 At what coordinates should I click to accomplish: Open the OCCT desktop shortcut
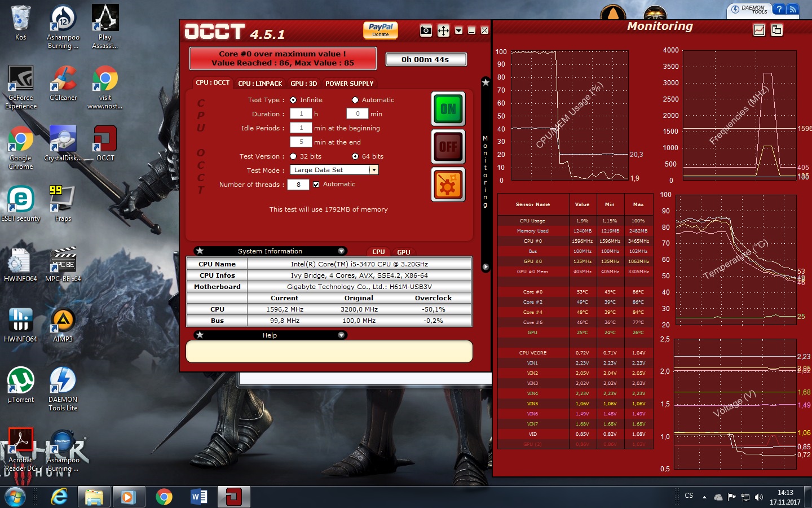105,143
